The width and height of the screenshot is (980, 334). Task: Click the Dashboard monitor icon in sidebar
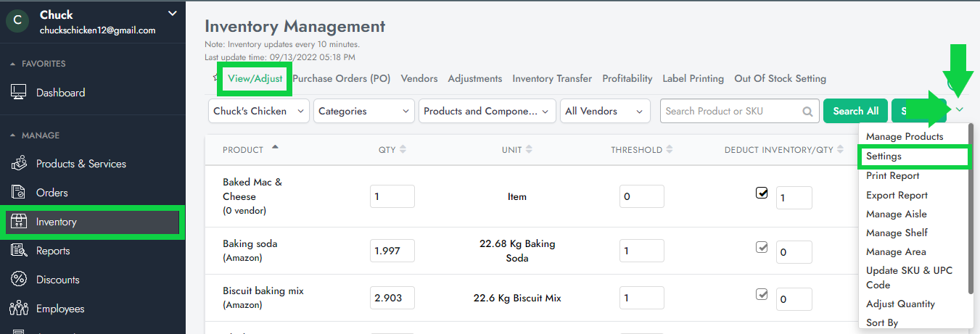(x=19, y=93)
